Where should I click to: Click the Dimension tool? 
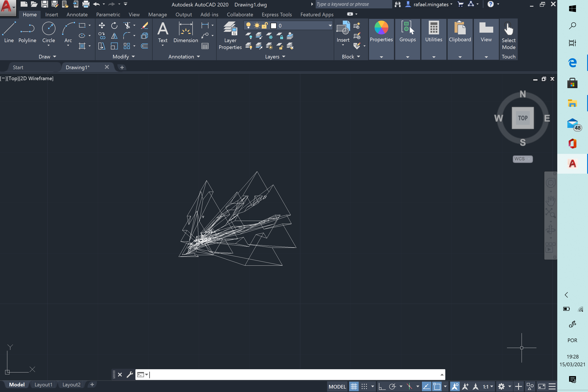pos(186,32)
